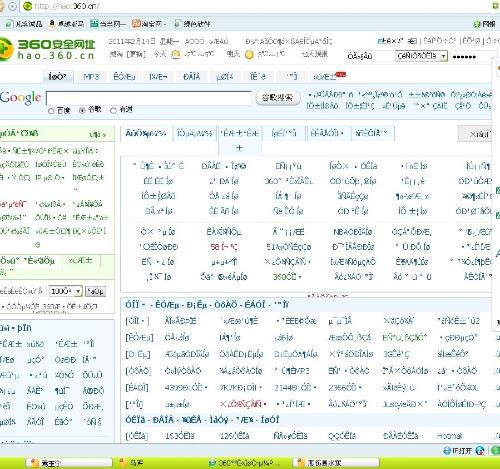This screenshot has height=469, width=500.
Task: Open the Hotmail link
Action: click(x=449, y=436)
